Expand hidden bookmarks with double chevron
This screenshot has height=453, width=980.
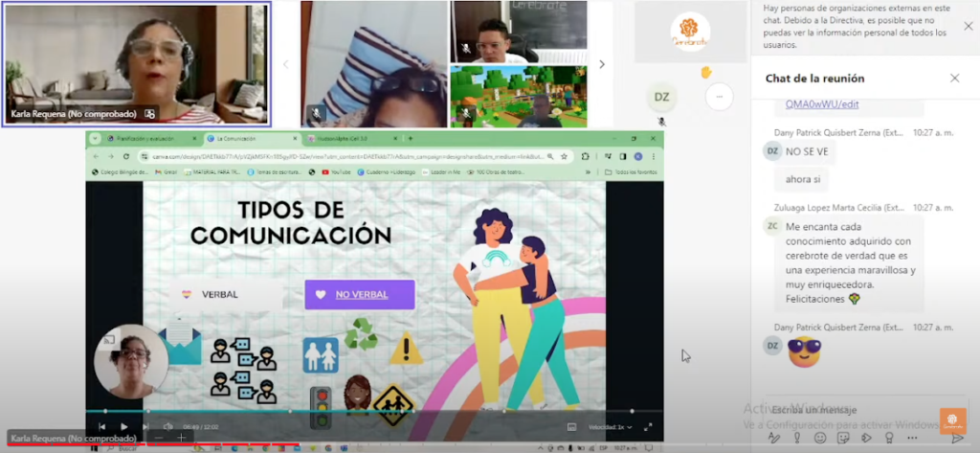[x=588, y=172]
